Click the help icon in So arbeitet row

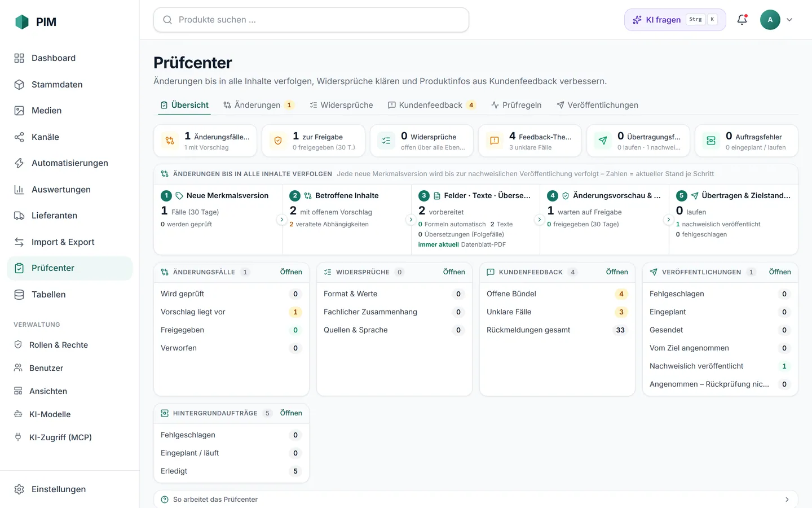coord(165,500)
